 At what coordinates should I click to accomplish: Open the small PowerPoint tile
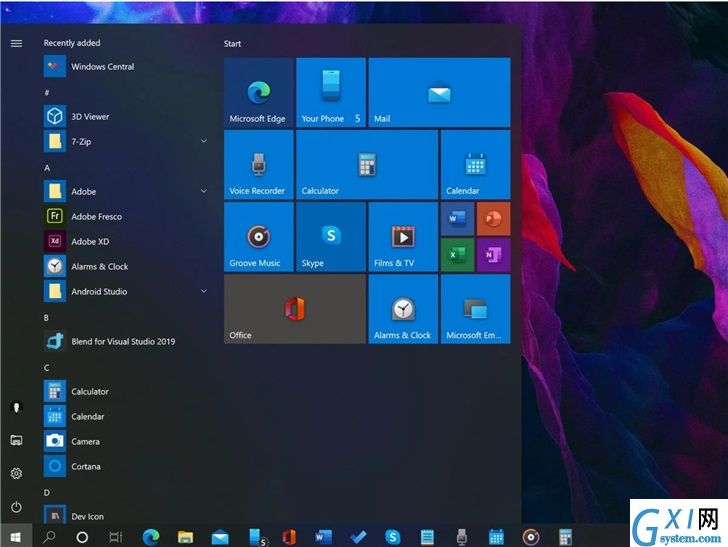pyautogui.click(x=494, y=219)
